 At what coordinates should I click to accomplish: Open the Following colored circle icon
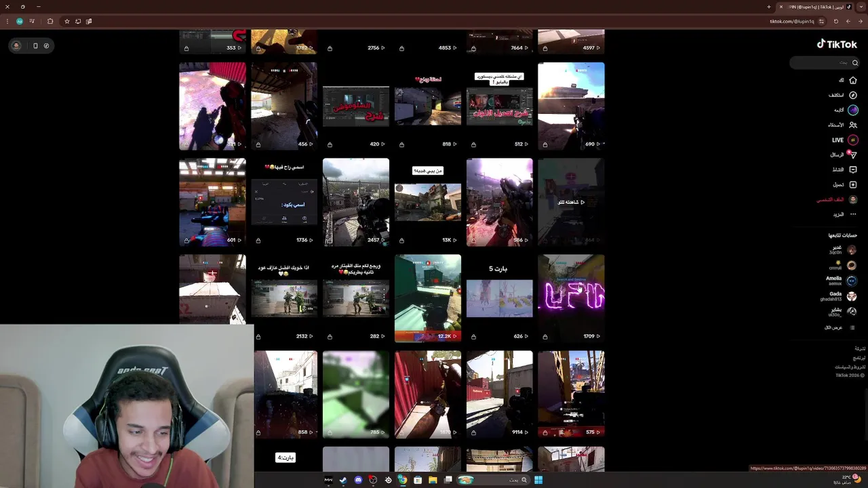coord(853,110)
